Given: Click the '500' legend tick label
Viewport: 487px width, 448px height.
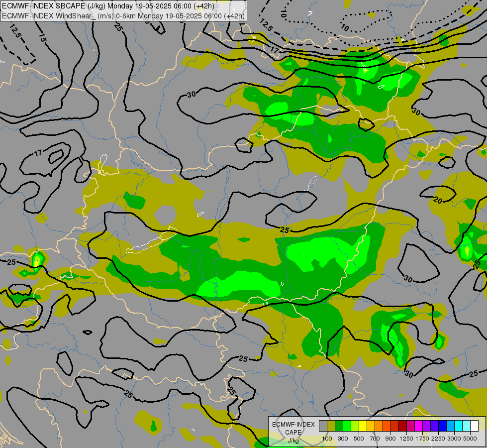Looking at the screenshot, I should coord(359,439).
